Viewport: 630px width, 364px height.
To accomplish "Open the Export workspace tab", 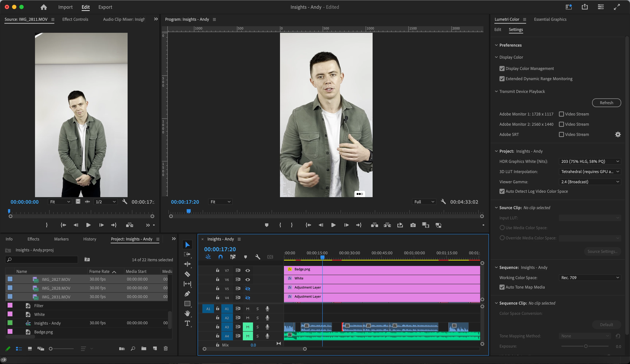I will pos(105,7).
